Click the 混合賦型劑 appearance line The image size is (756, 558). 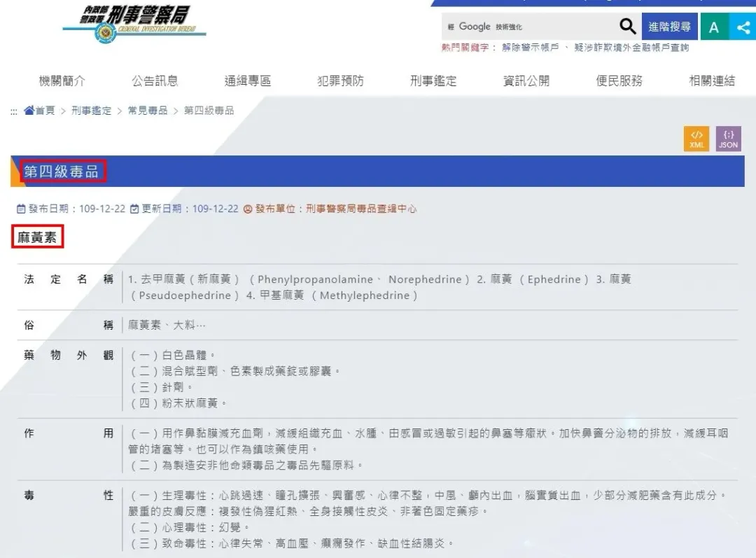(235, 371)
